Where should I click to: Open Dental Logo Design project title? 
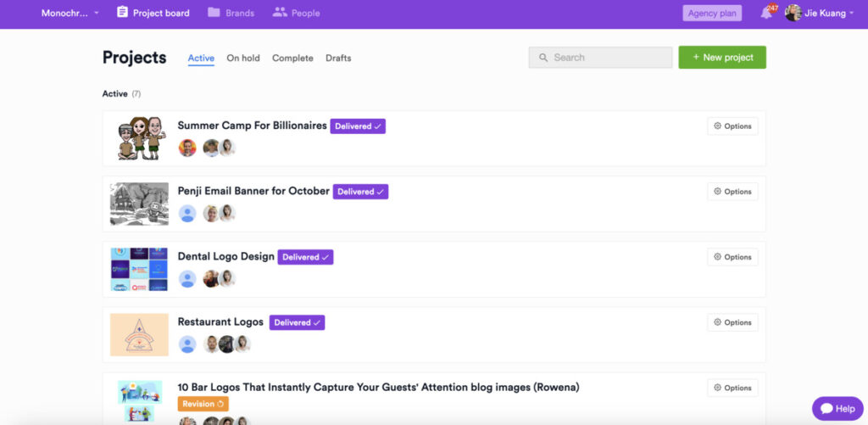(x=225, y=256)
